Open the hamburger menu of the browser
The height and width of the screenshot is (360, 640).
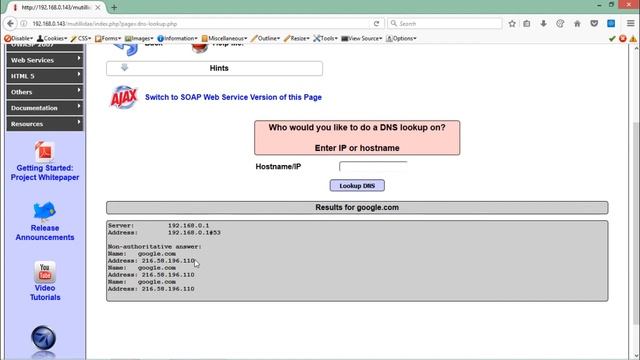631,24
